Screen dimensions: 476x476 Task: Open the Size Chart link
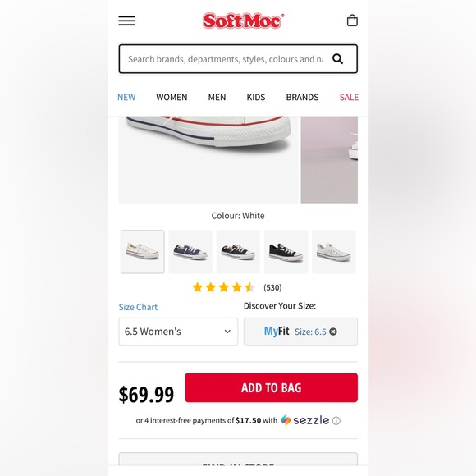(138, 307)
